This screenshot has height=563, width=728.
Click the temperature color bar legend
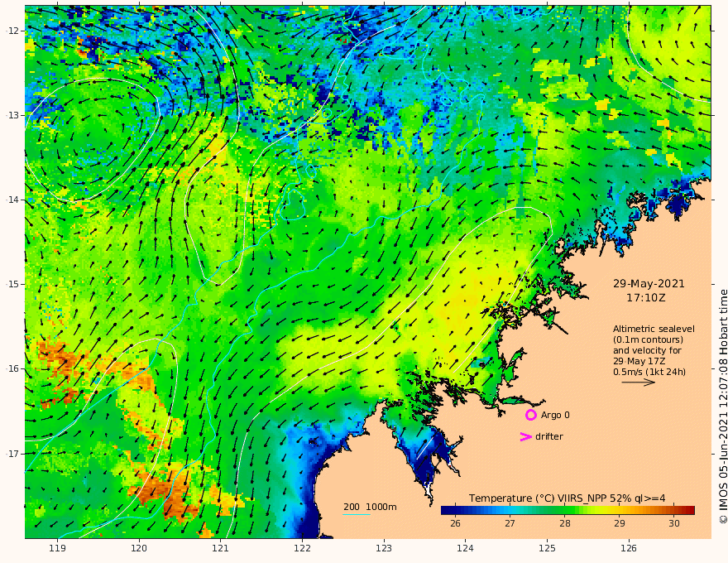tap(568, 510)
